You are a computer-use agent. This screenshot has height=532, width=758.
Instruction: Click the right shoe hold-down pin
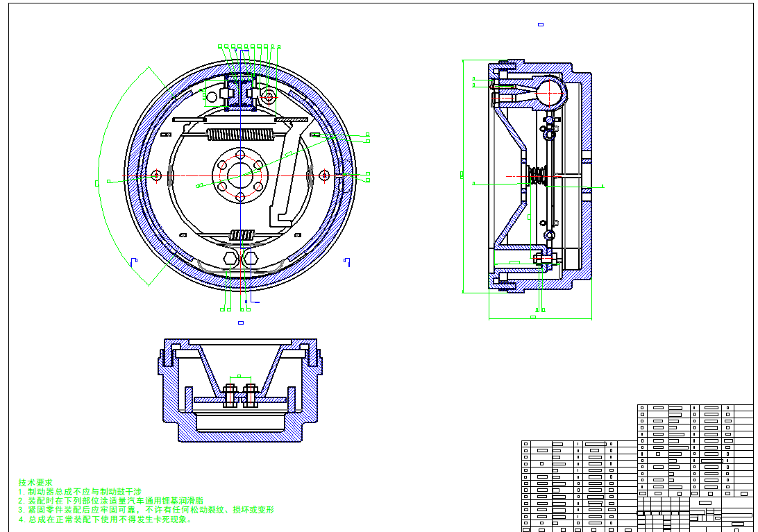click(x=324, y=175)
